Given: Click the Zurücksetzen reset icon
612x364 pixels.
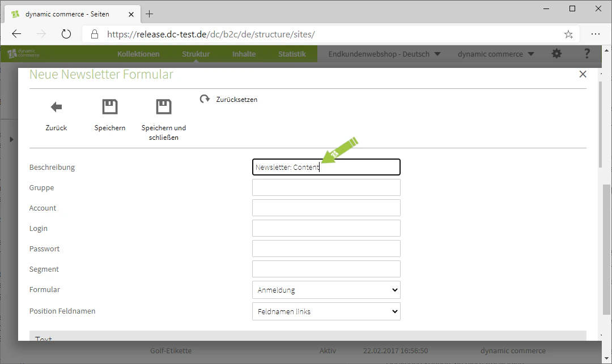Looking at the screenshot, I should (205, 99).
